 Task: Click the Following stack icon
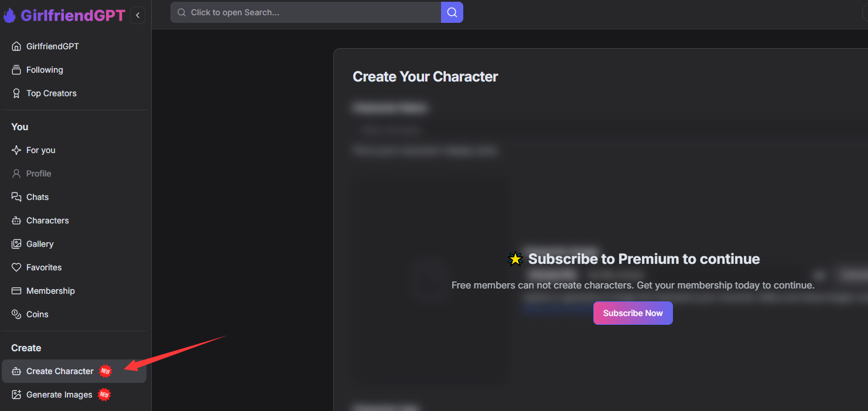[16, 70]
